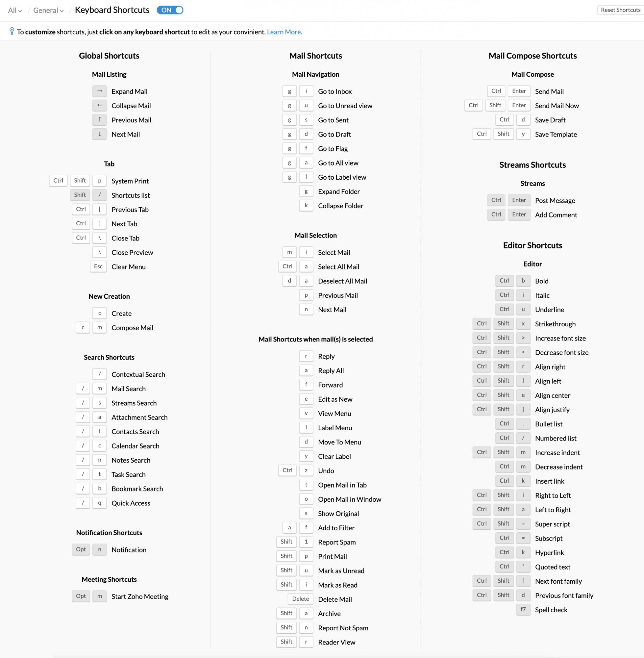Click the Italic formatting shortcut icon

point(522,294)
